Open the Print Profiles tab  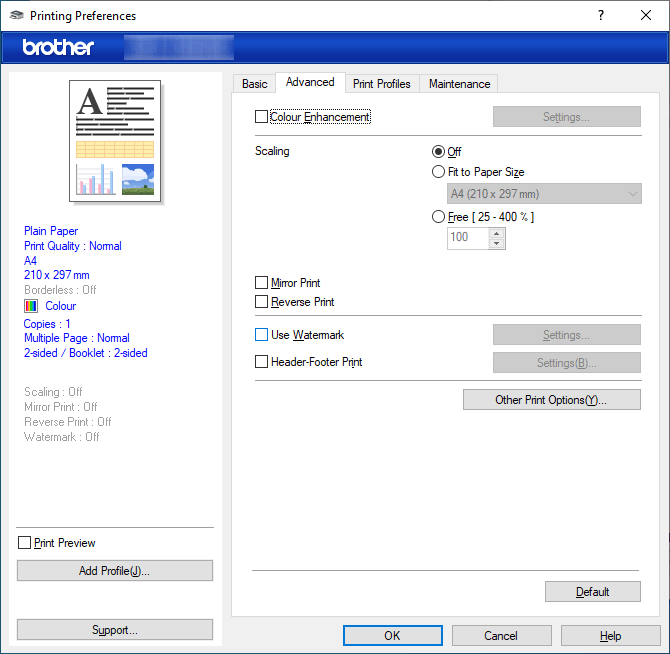[x=381, y=84]
